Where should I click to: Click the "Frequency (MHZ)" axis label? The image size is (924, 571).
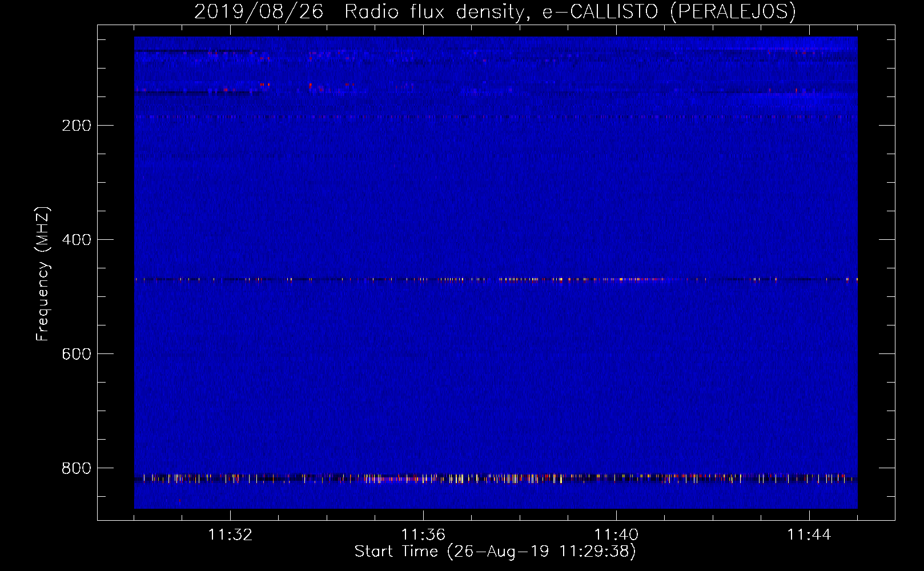43,274
